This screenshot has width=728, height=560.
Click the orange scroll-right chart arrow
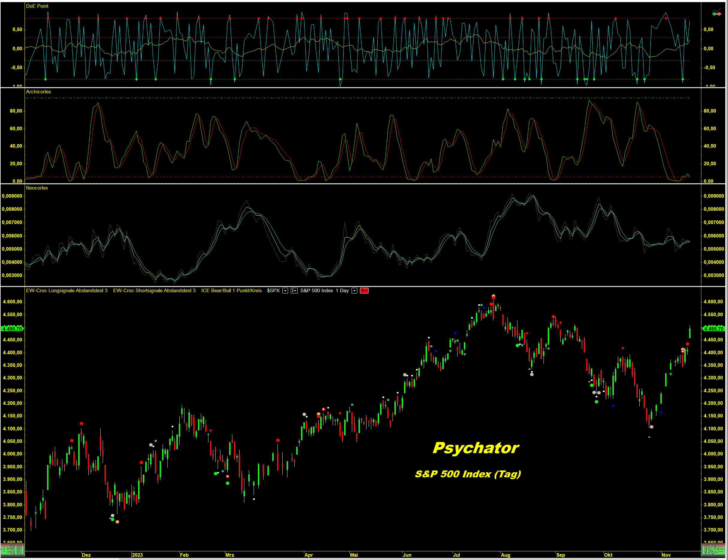(x=719, y=14)
